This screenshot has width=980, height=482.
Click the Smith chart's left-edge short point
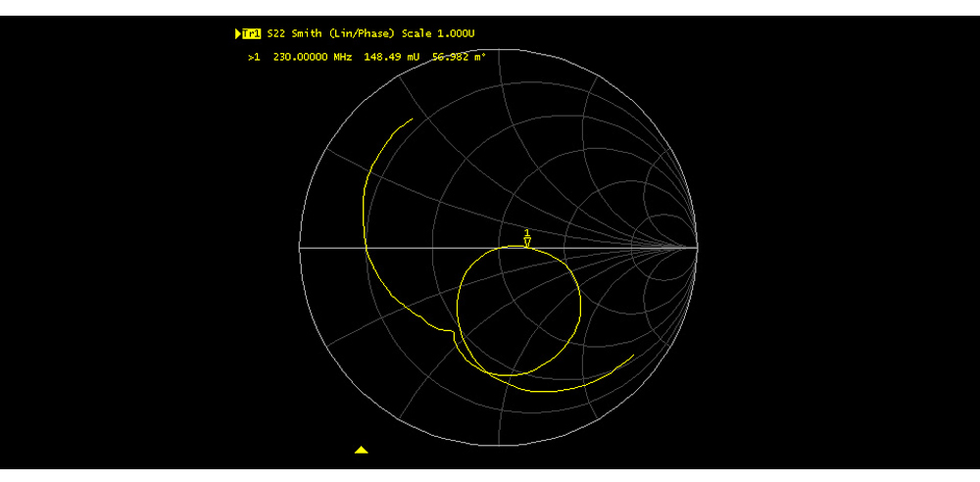pos(300,248)
